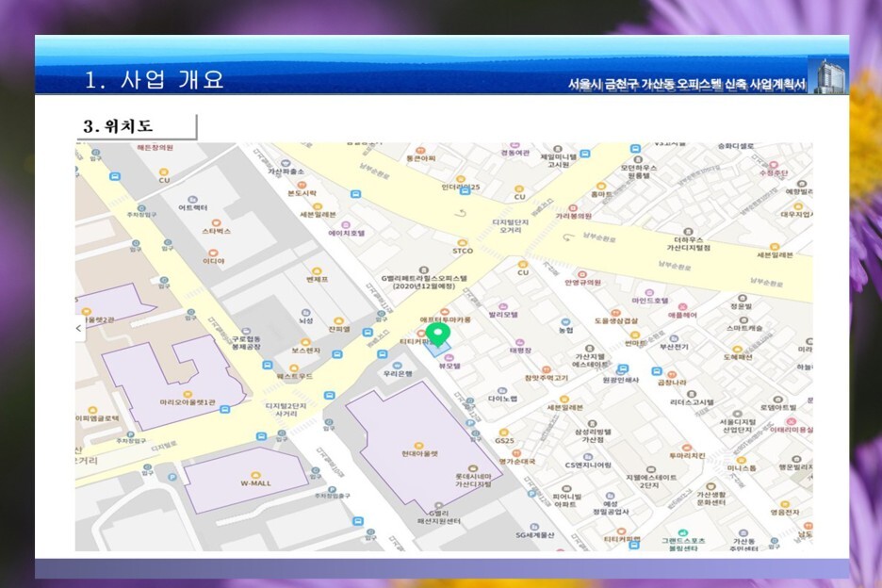Select the 서울시 금천구 가산동 오피스텔 header text
The image size is (882, 588).
(686, 85)
